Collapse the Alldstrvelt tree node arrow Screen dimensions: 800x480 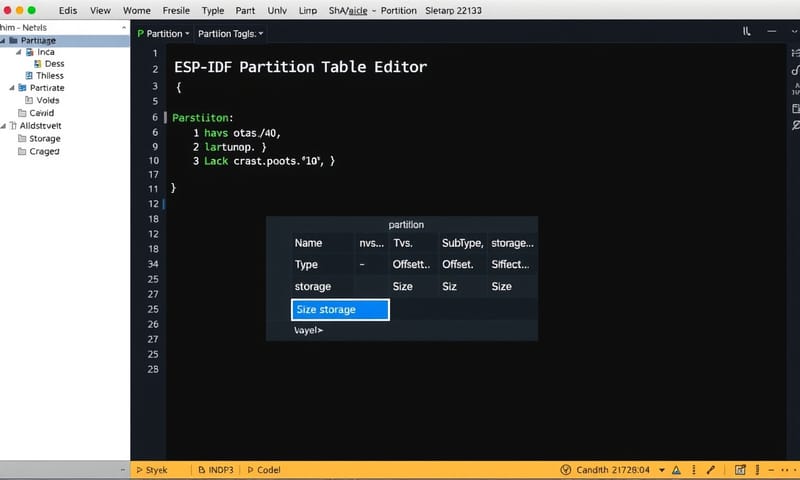click(x=3, y=125)
